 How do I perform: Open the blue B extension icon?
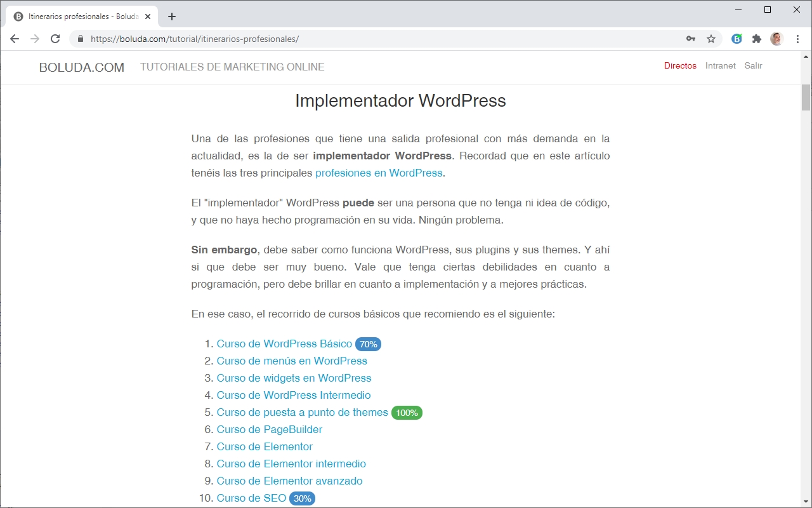point(737,39)
